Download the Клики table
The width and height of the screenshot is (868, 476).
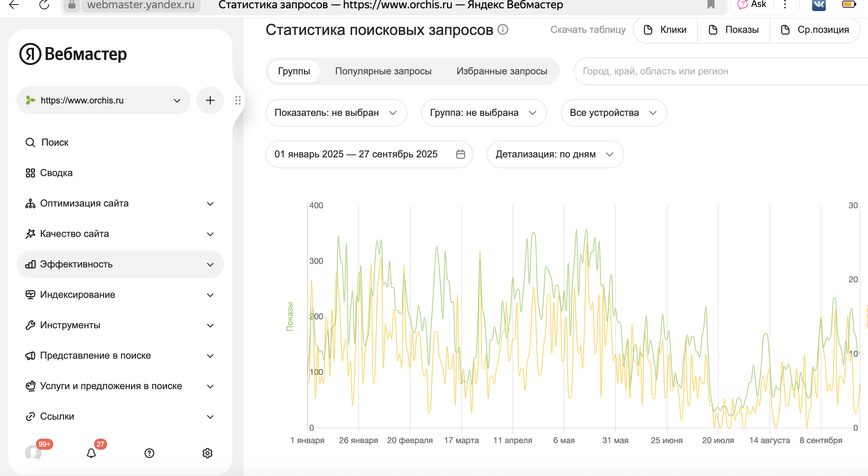(x=665, y=30)
